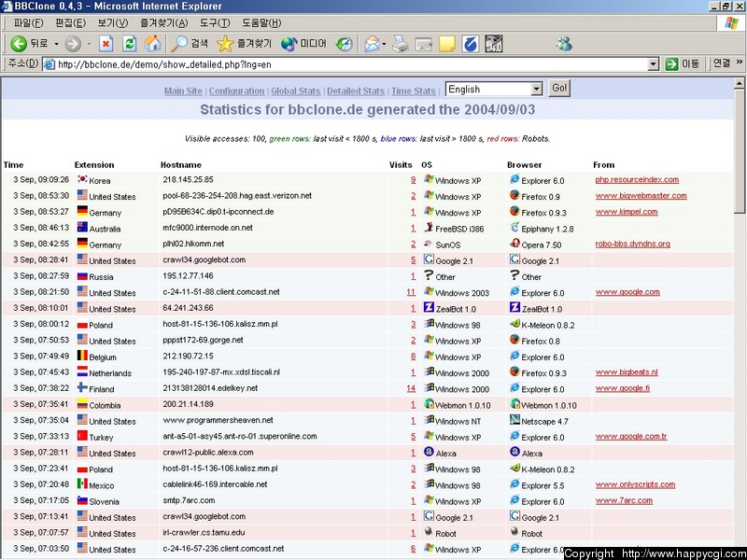
Task: Launch Messenger from the toolbar icon
Action: tap(564, 44)
